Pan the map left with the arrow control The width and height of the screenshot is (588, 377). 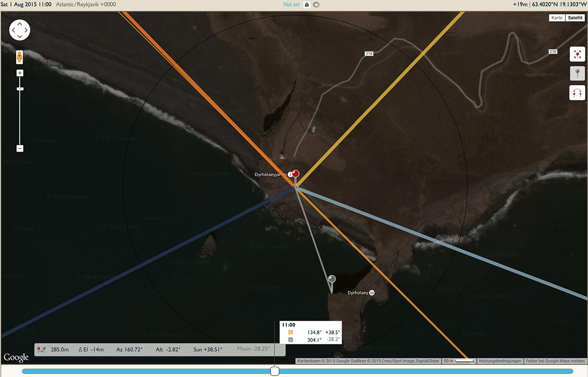pyautogui.click(x=13, y=30)
